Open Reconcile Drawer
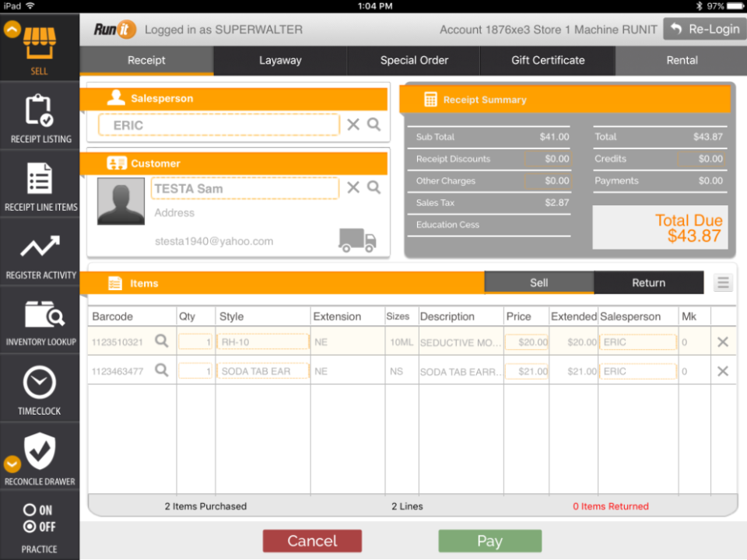The height and width of the screenshot is (560, 747). pos(40,453)
